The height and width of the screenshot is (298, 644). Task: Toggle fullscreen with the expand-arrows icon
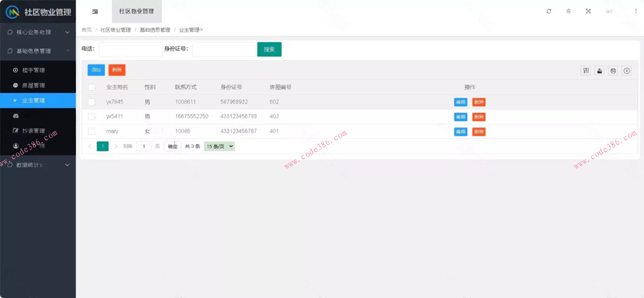pos(588,11)
